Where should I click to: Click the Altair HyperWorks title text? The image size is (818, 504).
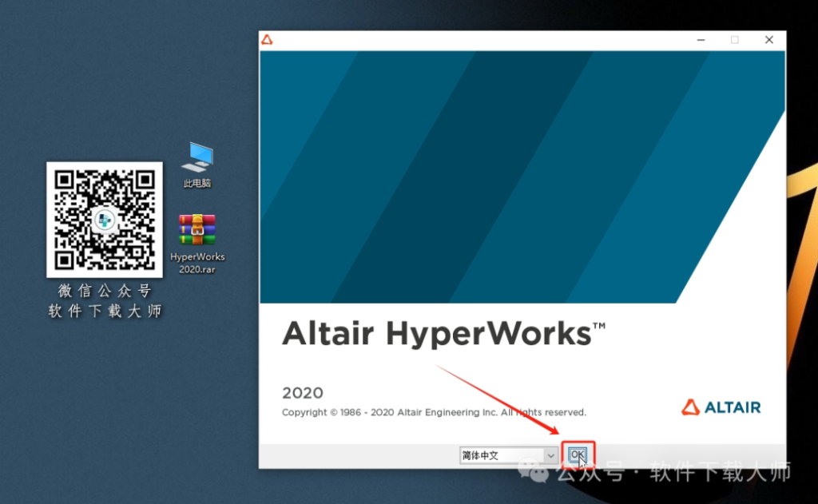coord(444,333)
